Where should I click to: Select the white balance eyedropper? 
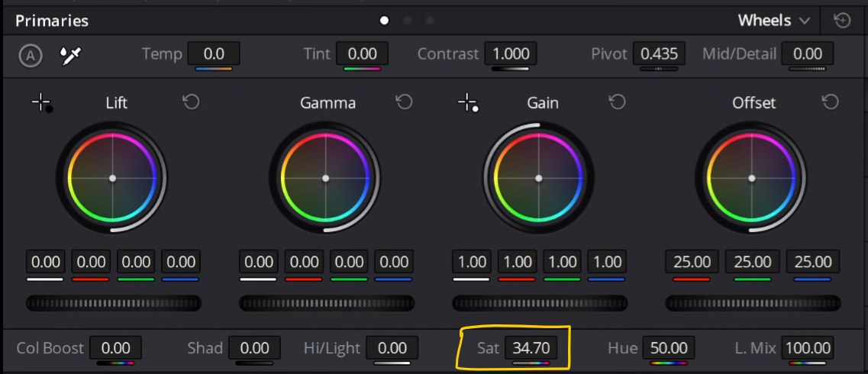[x=71, y=55]
